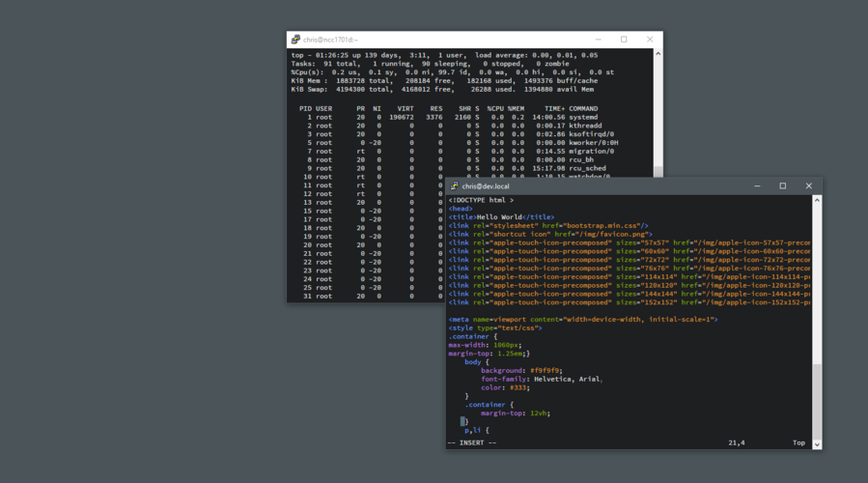Close the chris@ncc1701d terminal window

tap(650, 40)
